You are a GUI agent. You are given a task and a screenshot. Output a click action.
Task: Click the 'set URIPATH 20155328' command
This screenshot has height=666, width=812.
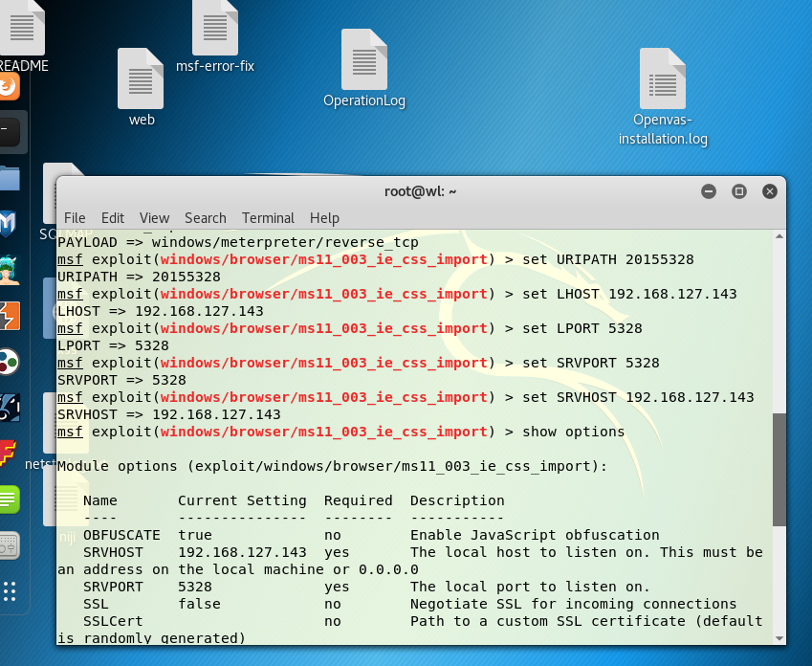(608, 259)
